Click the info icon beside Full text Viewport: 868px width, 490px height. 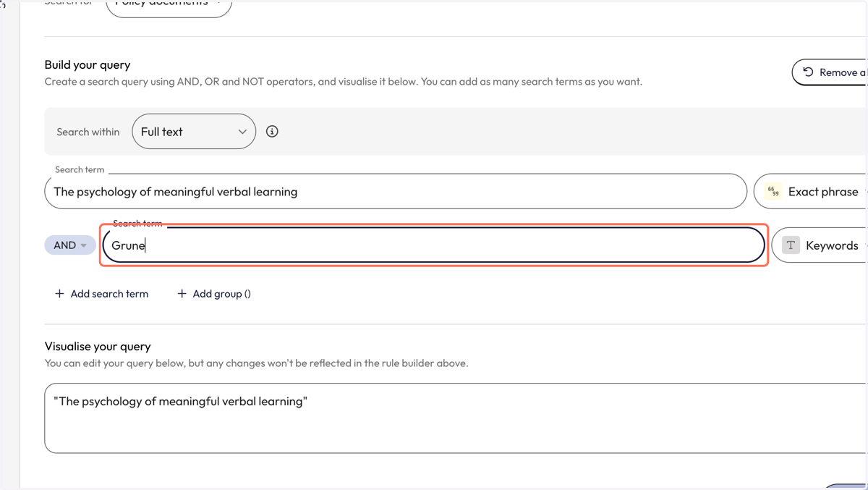click(272, 132)
